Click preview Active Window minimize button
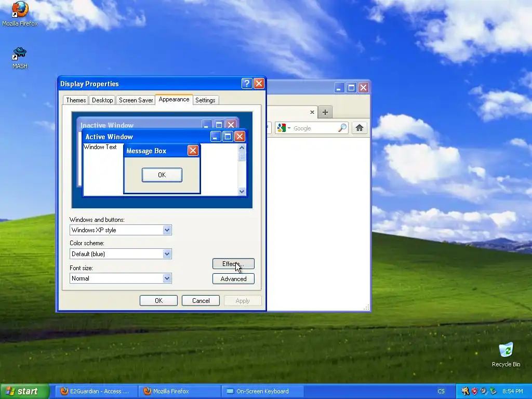The image size is (532, 399). 216,137
